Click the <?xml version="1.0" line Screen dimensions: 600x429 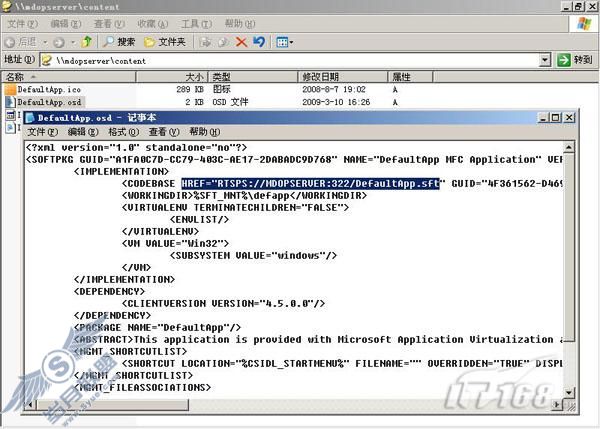point(136,147)
